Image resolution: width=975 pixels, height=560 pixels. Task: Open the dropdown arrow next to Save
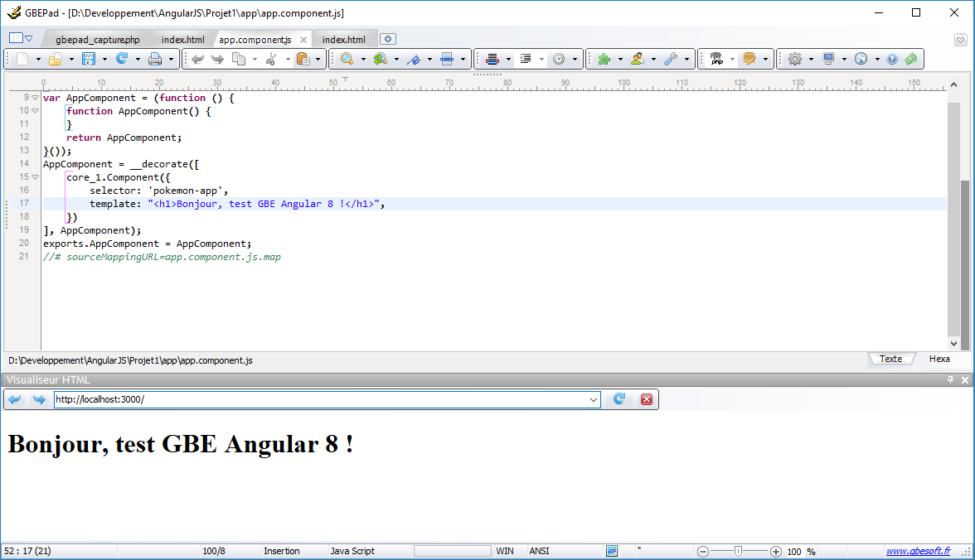tap(104, 60)
